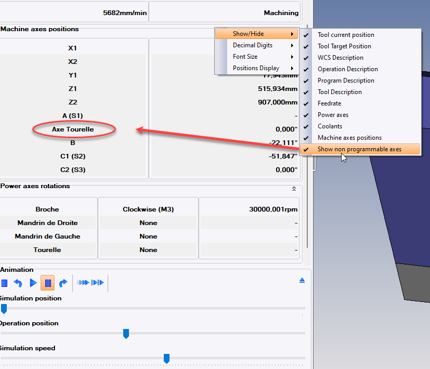The width and height of the screenshot is (430, 369).
Task: Toggle Tool Target Position visibility
Action: 361,46
